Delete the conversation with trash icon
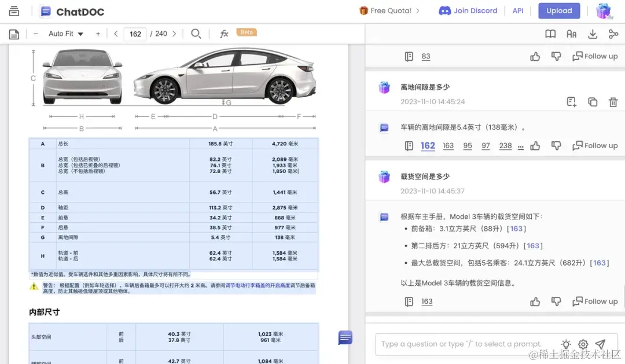The width and height of the screenshot is (625, 364). tap(613, 101)
